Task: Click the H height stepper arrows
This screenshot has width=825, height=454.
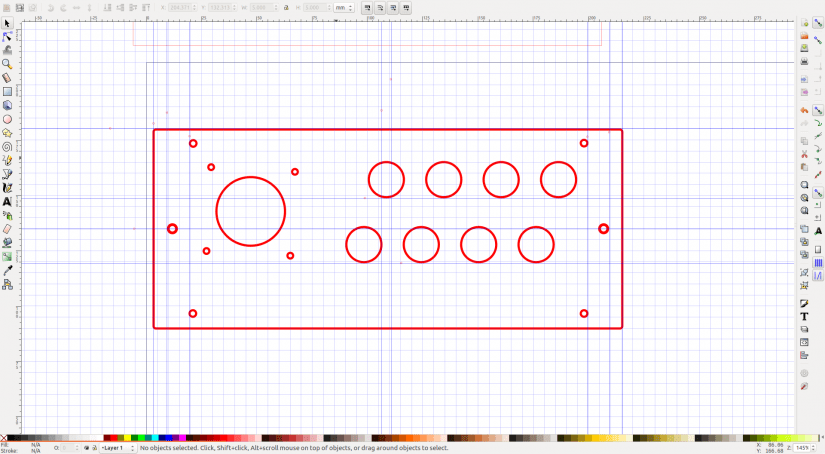Action: (329, 8)
